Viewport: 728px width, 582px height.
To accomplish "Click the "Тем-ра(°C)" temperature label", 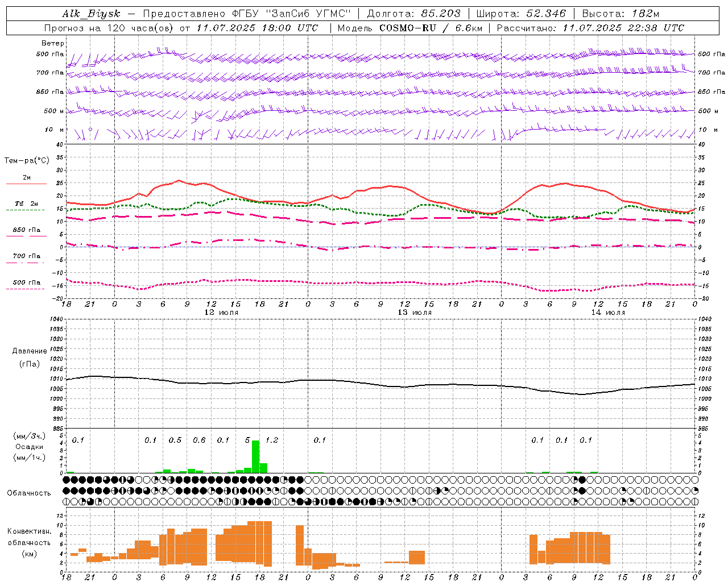I will 27,161.
